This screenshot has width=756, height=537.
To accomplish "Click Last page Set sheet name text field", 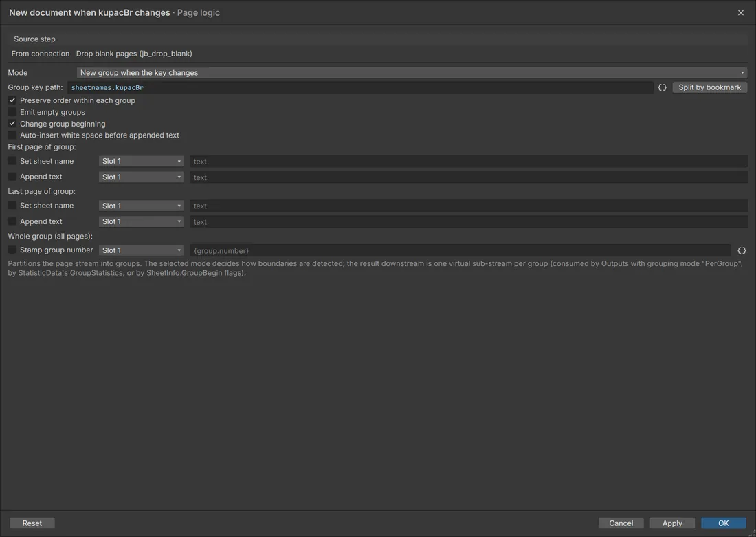I will 469,206.
